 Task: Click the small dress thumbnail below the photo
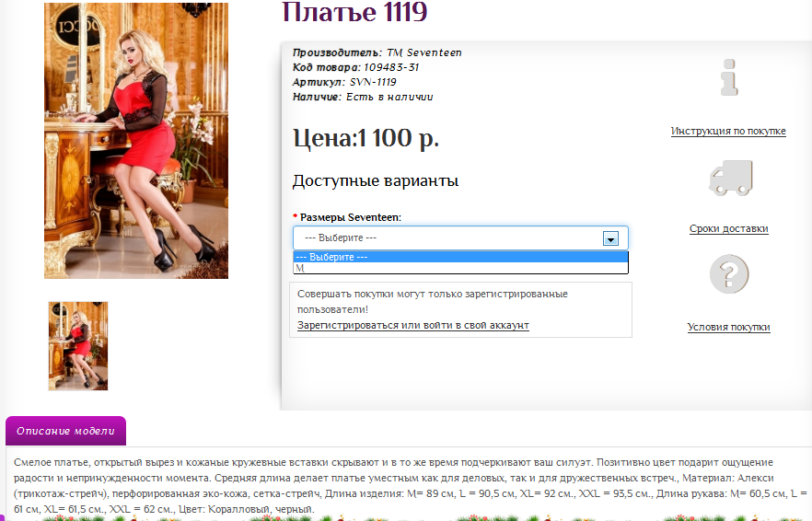point(78,346)
